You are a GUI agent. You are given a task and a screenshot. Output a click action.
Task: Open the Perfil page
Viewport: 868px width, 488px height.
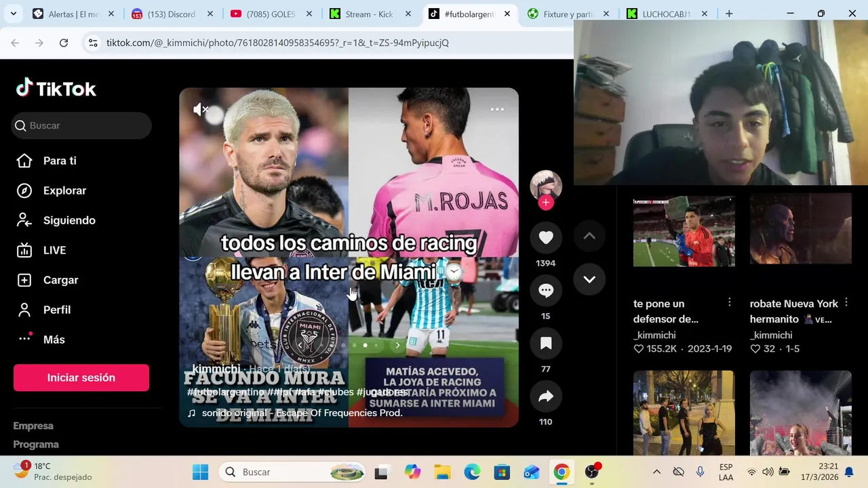click(57, 310)
